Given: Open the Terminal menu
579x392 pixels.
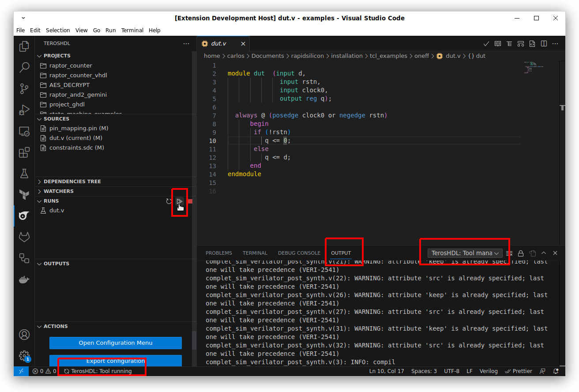Looking at the screenshot, I should 132,30.
